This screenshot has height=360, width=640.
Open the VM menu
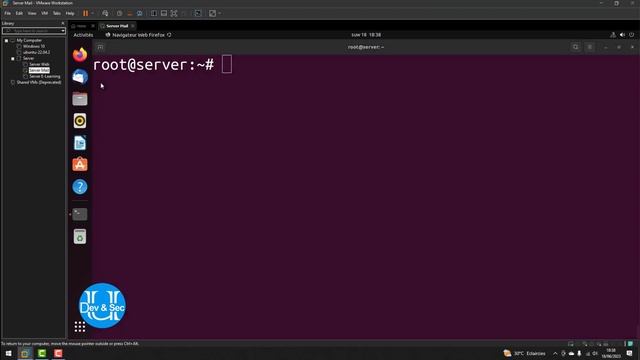[x=44, y=13]
